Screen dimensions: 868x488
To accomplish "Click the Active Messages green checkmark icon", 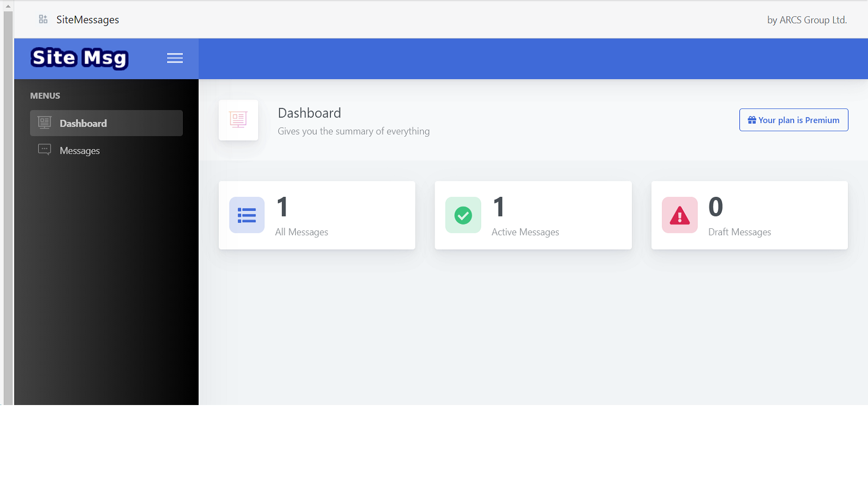I will pyautogui.click(x=462, y=215).
